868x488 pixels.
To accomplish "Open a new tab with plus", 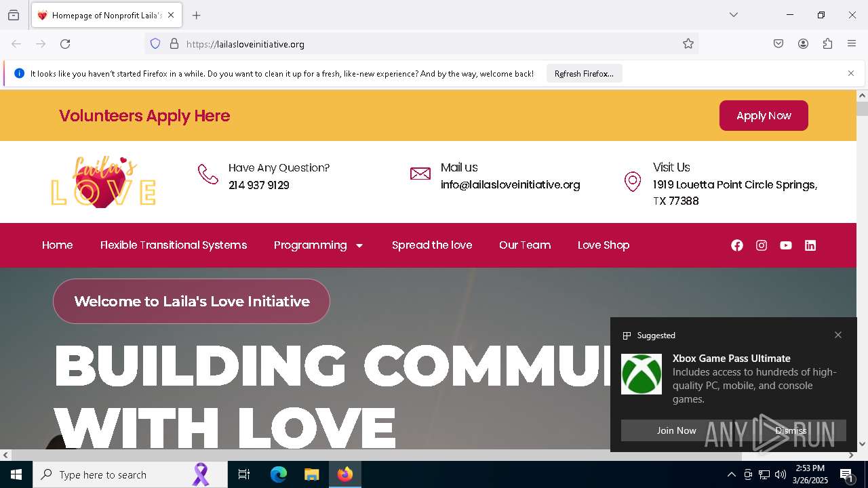I will coord(197,15).
